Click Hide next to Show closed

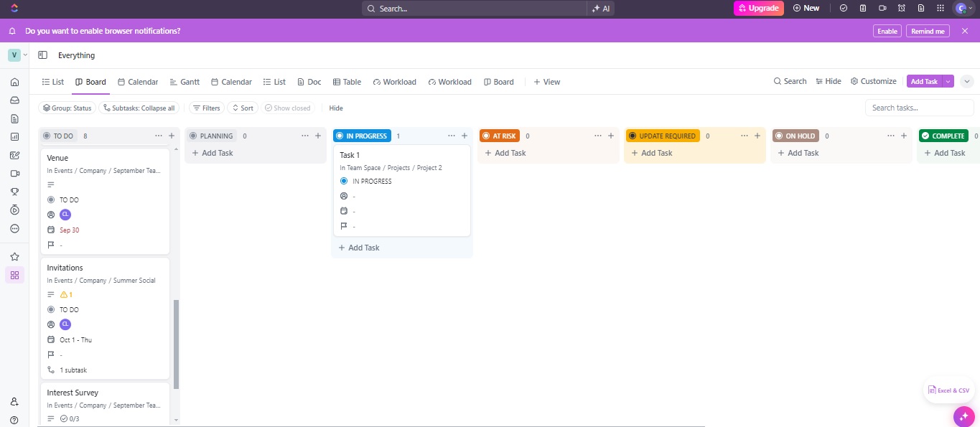(x=336, y=108)
